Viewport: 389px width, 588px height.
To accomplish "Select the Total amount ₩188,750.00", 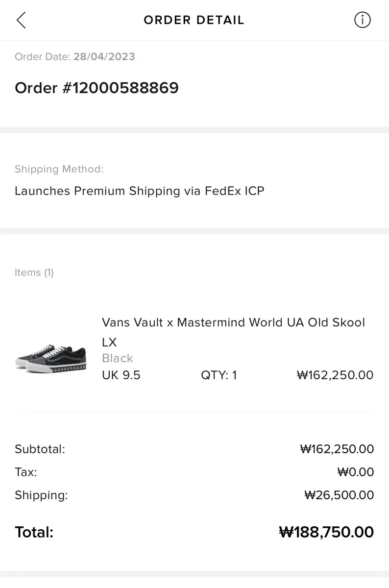I will pos(326,532).
